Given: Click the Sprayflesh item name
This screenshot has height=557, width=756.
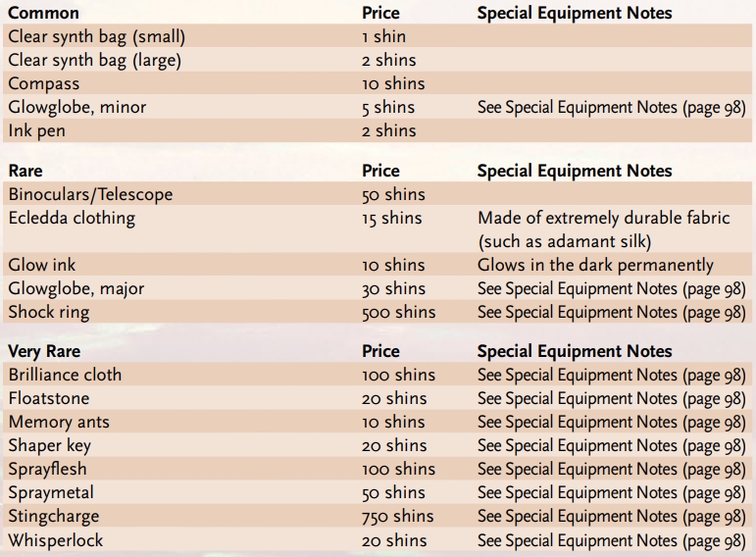Looking at the screenshot, I should pos(48,470).
